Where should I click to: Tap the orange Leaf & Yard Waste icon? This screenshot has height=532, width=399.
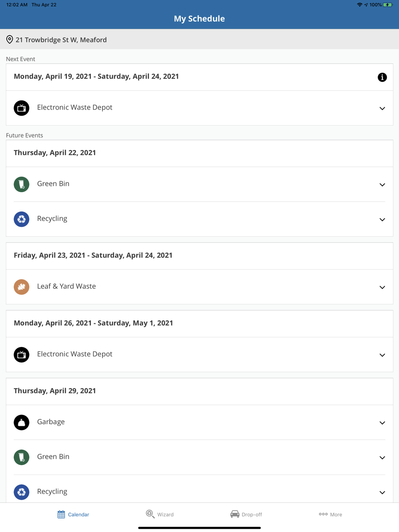coord(22,287)
